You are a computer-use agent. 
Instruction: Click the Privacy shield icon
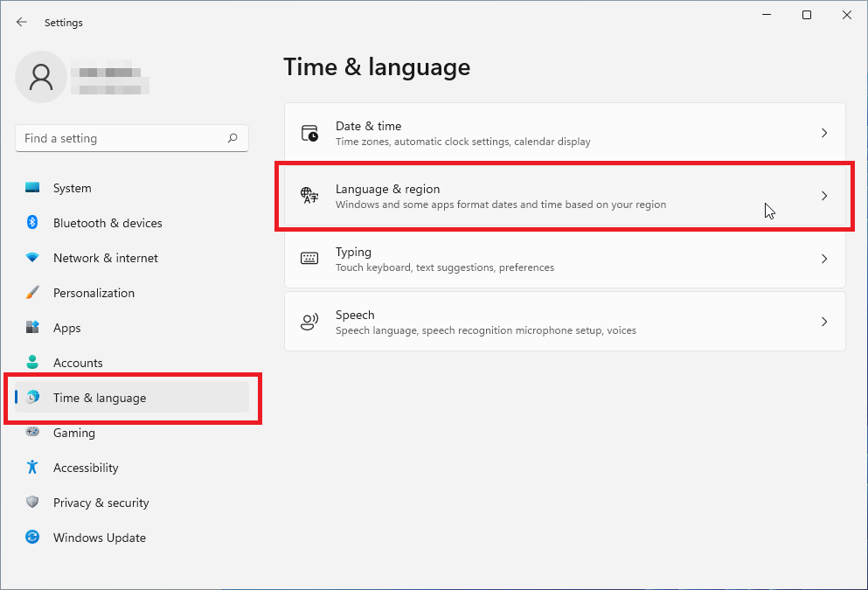click(x=32, y=502)
